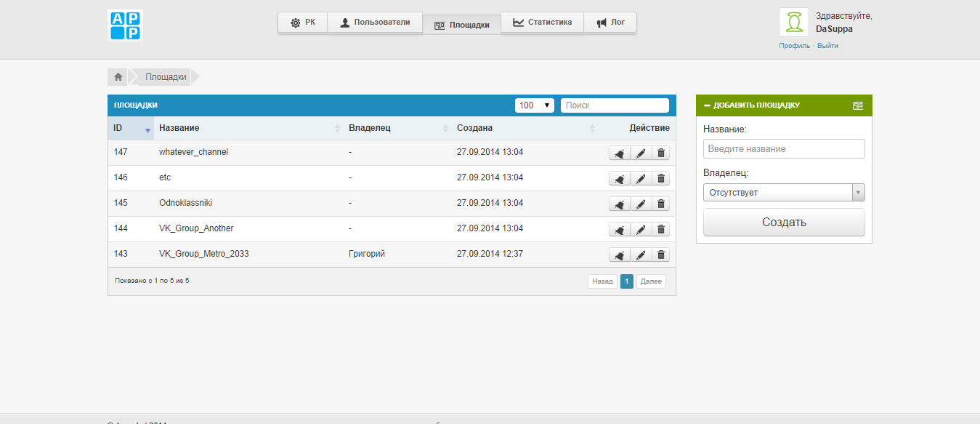
Task: Click trash icon for VK_Group_Metro_2033
Action: (660, 255)
